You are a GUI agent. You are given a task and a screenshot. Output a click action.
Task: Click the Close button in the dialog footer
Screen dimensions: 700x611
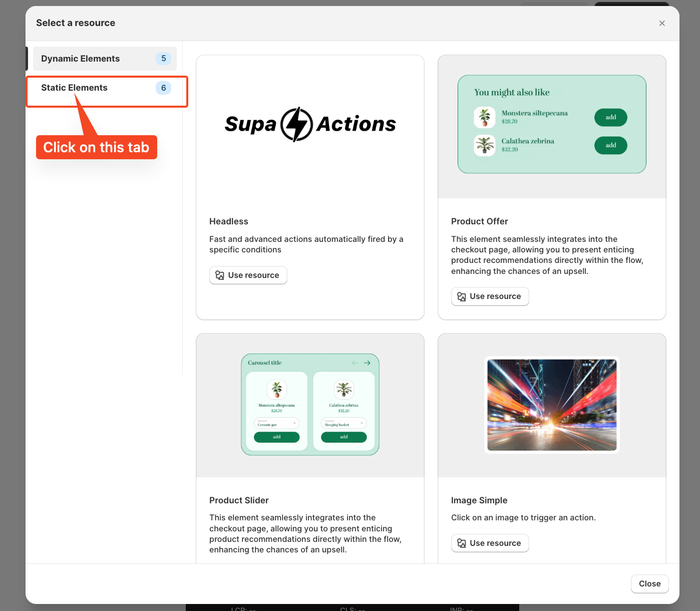coord(649,584)
